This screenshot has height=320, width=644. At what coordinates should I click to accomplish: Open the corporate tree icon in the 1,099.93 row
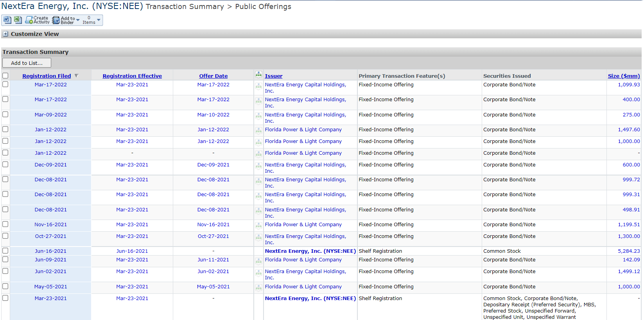tap(258, 86)
